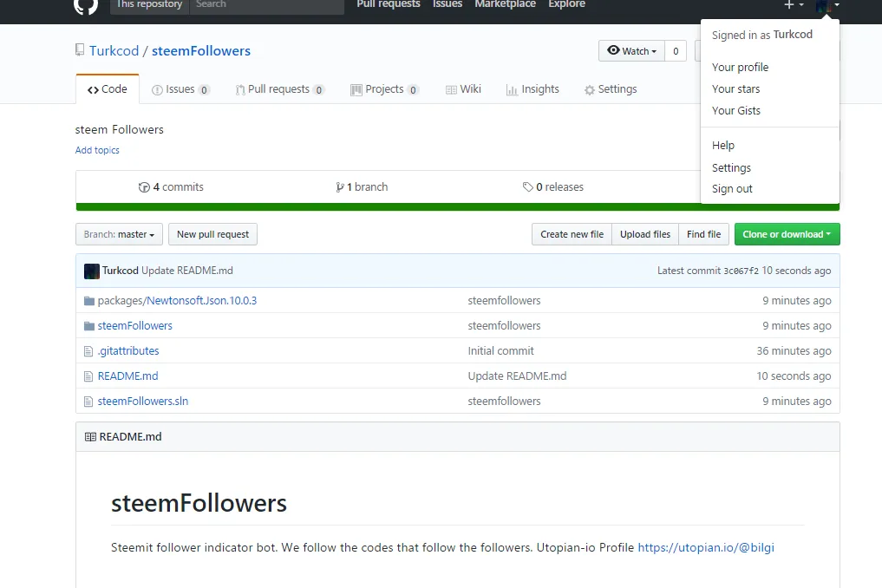Click the Pull requests tab icon
The height and width of the screenshot is (588, 882).
tap(240, 90)
